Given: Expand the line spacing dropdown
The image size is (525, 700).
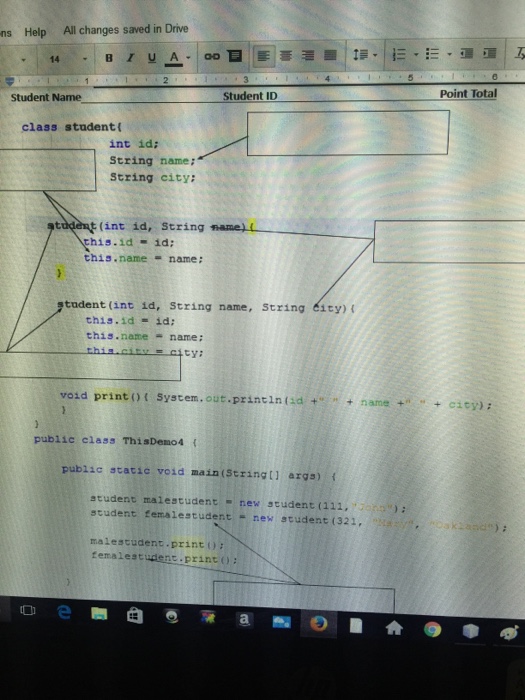Looking at the screenshot, I should 365,55.
